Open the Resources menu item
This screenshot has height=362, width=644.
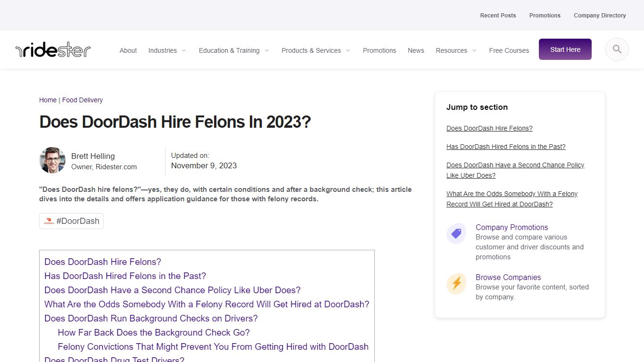451,50
